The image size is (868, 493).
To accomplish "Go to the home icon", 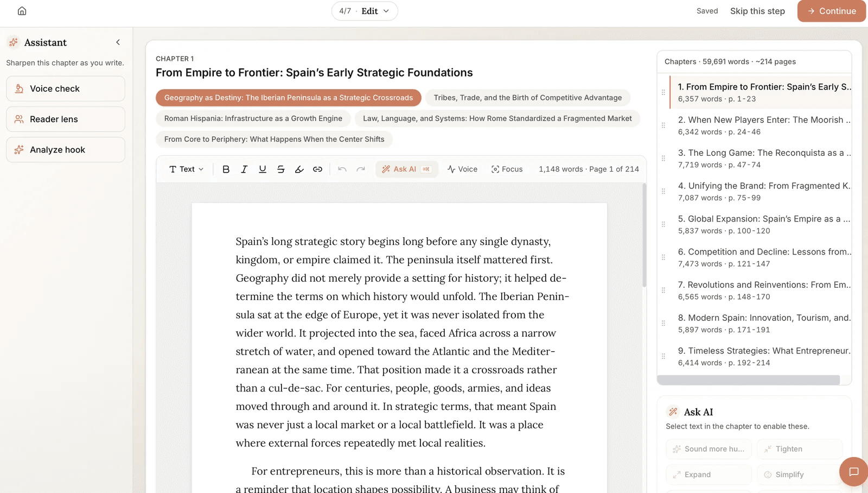I will point(22,11).
